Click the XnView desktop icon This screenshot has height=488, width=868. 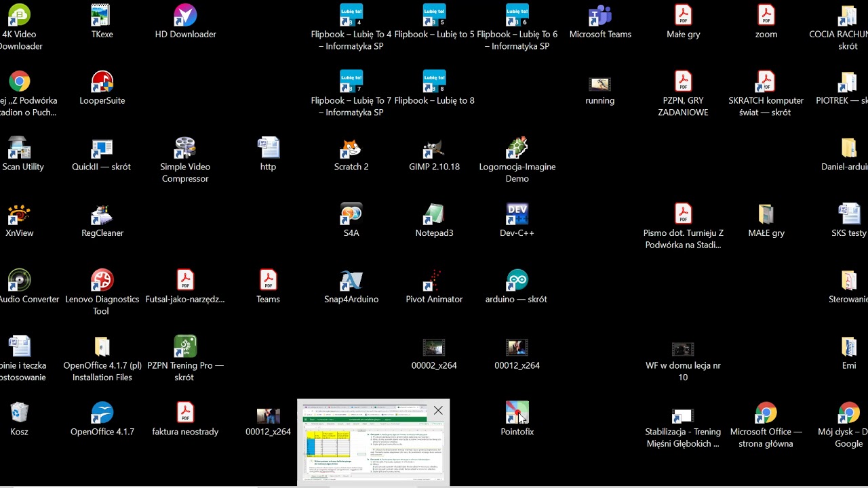pos(19,220)
